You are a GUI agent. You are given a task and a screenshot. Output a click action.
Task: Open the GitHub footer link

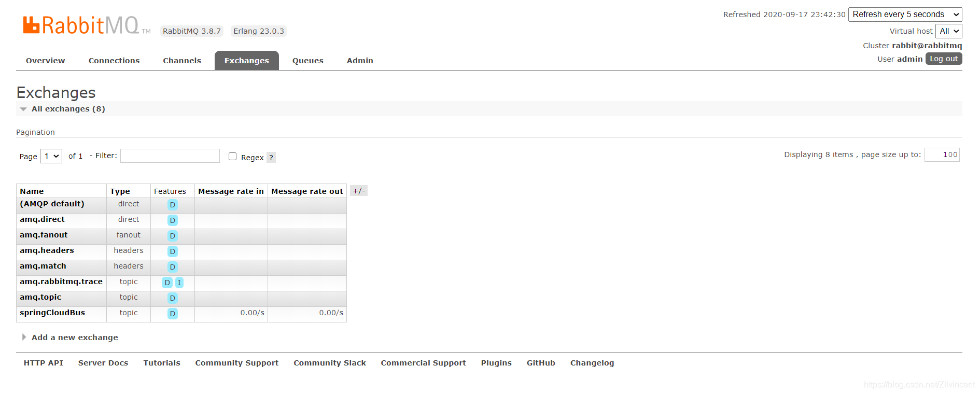click(x=541, y=363)
